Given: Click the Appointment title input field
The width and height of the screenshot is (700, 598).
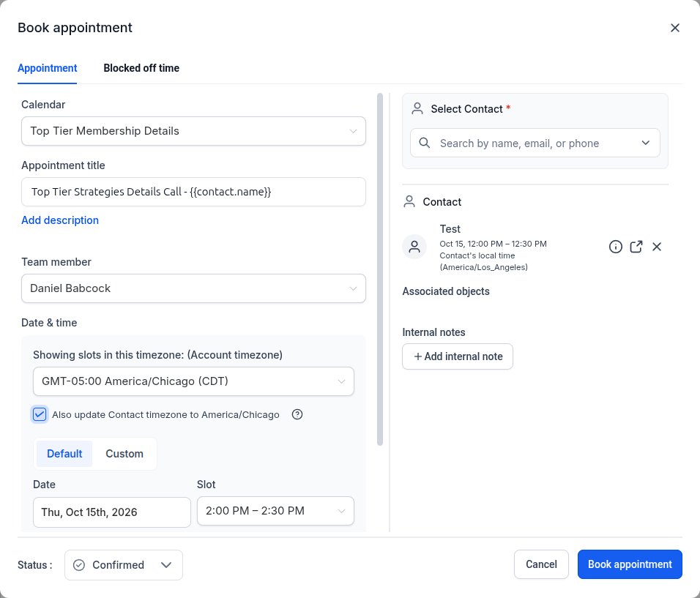Looking at the screenshot, I should pyautogui.click(x=193, y=192).
